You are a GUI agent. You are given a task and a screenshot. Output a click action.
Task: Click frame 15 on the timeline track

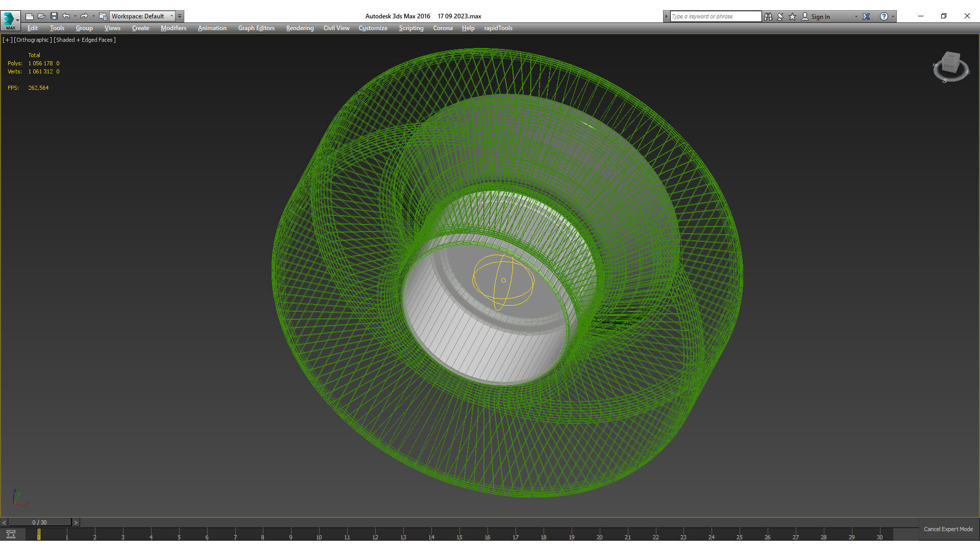click(x=458, y=535)
